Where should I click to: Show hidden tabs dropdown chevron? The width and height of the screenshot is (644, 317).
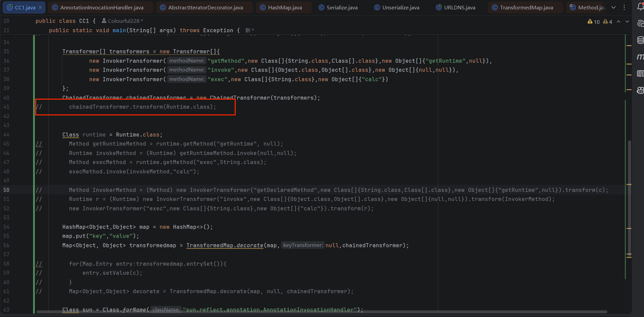[x=613, y=7]
